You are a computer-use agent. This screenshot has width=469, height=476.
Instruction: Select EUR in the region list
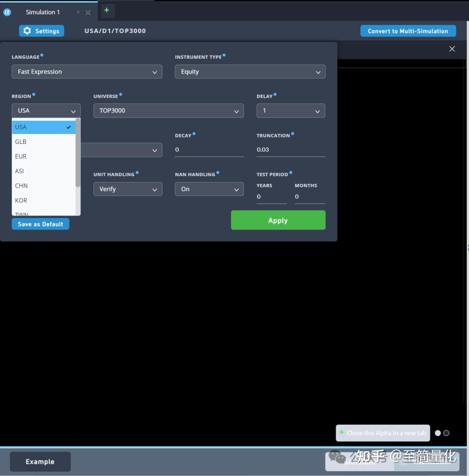point(44,156)
